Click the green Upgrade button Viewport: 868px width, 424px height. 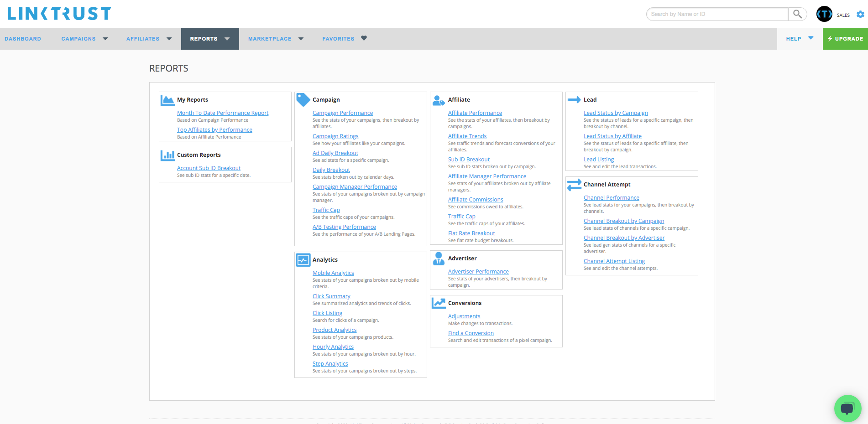pyautogui.click(x=845, y=39)
